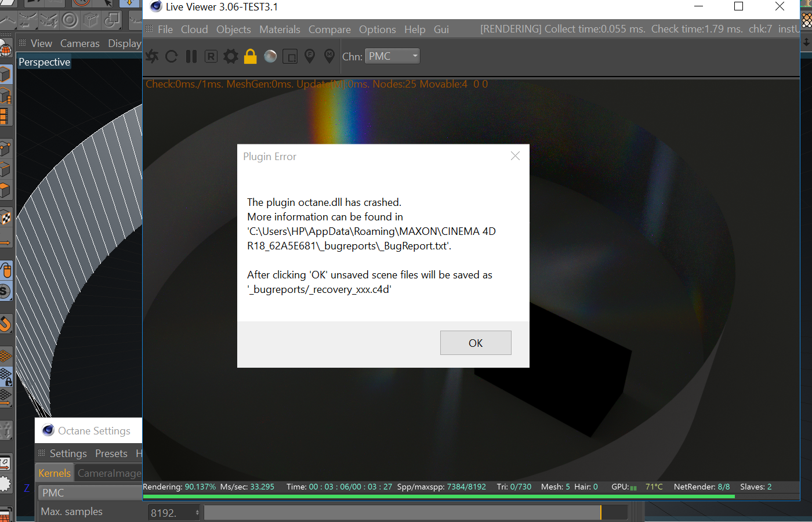Click the green render progress bar
812x522 pixels.
(438, 496)
